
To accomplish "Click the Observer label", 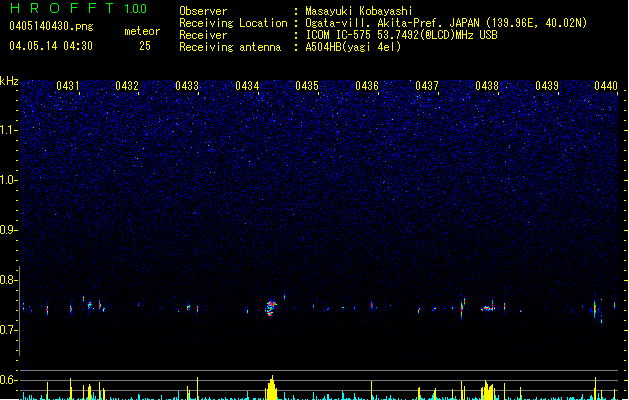I will (x=203, y=11).
